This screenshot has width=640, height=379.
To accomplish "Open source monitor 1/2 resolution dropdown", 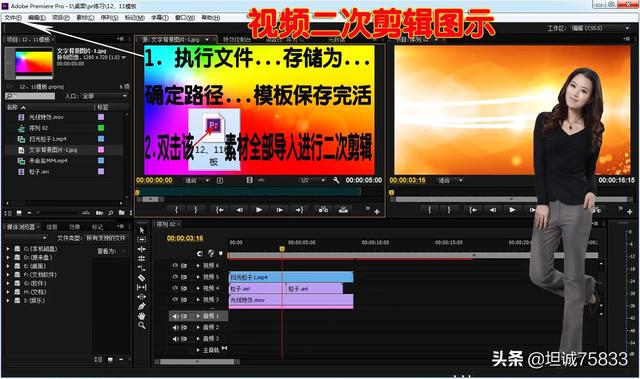I will [x=313, y=180].
